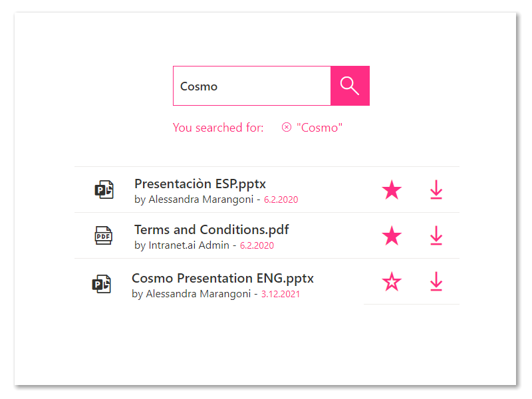
Task: Download Presentaciòn ESP.pptx
Action: 436,190
